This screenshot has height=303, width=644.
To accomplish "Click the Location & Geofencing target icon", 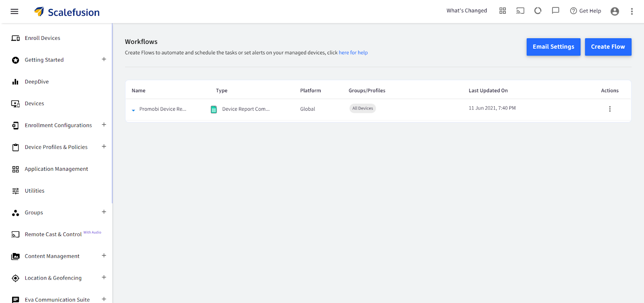I will tap(15, 278).
